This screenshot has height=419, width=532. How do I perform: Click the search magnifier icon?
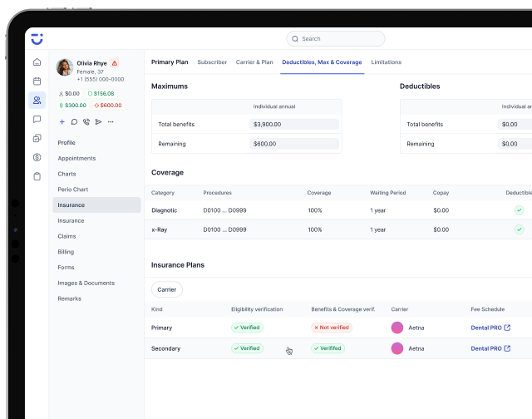[x=295, y=39]
